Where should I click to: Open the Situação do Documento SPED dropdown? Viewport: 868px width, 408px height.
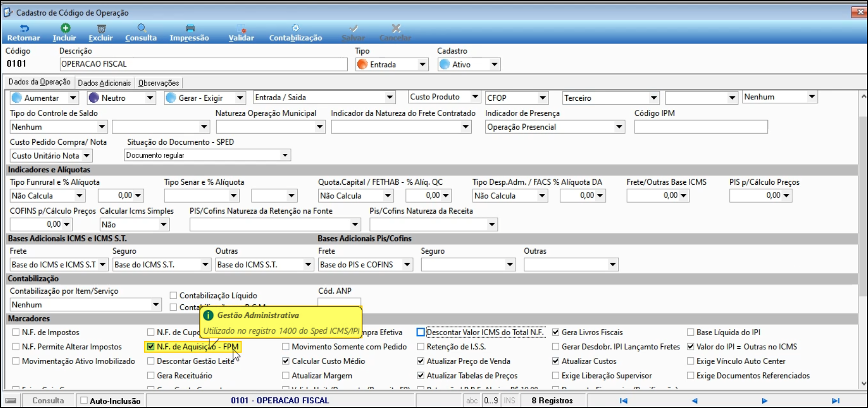click(x=285, y=155)
